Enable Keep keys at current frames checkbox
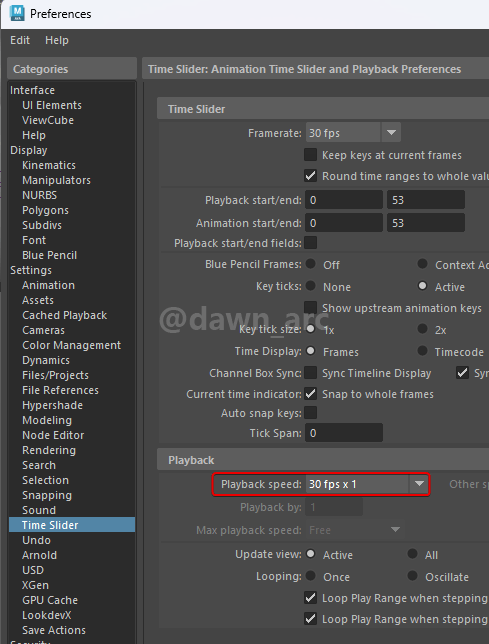 [310, 155]
